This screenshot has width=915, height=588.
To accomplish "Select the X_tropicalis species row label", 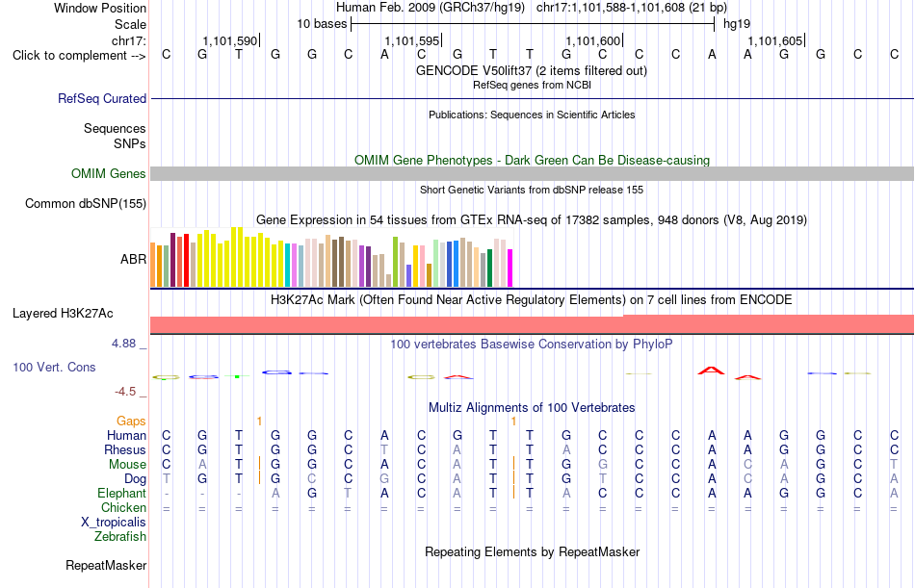I will click(x=114, y=523).
